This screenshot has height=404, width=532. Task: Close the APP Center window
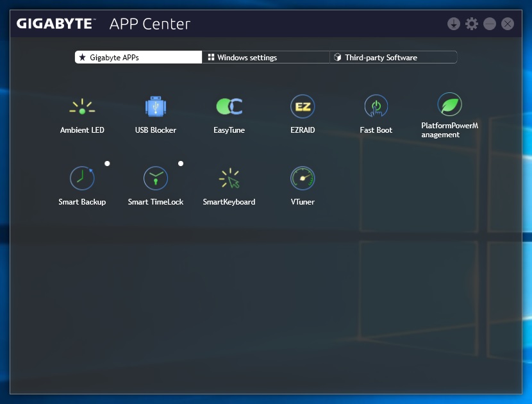tap(508, 24)
